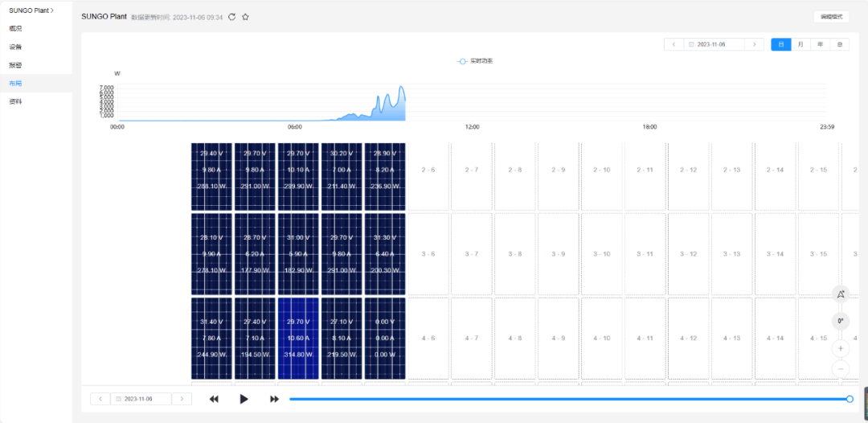Click the empty layout slot 3 - 12
Image resolution: width=868 pixels, height=423 pixels.
pyautogui.click(x=689, y=253)
